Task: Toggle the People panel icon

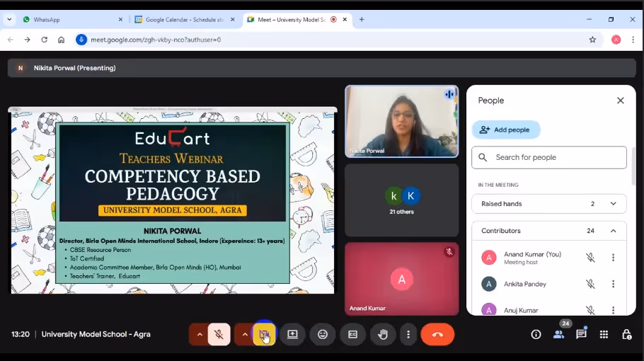Action: coord(558,334)
